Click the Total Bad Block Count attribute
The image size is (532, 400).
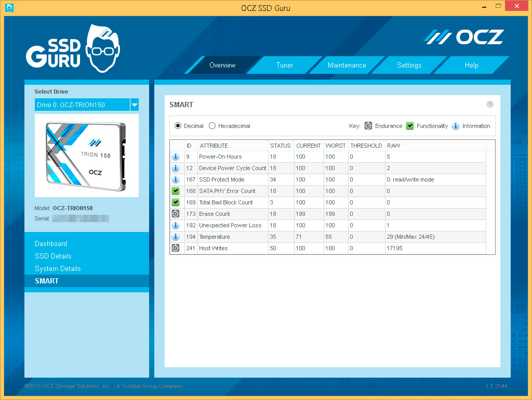tap(225, 202)
